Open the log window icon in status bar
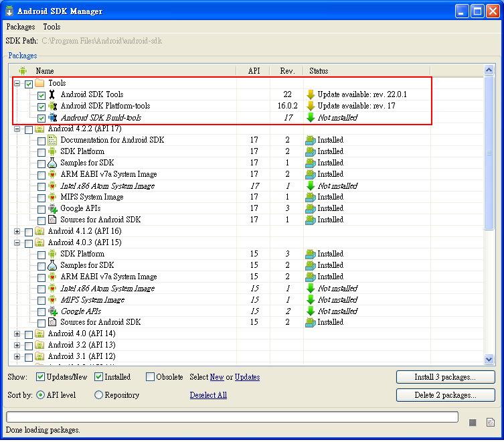 [491, 422]
